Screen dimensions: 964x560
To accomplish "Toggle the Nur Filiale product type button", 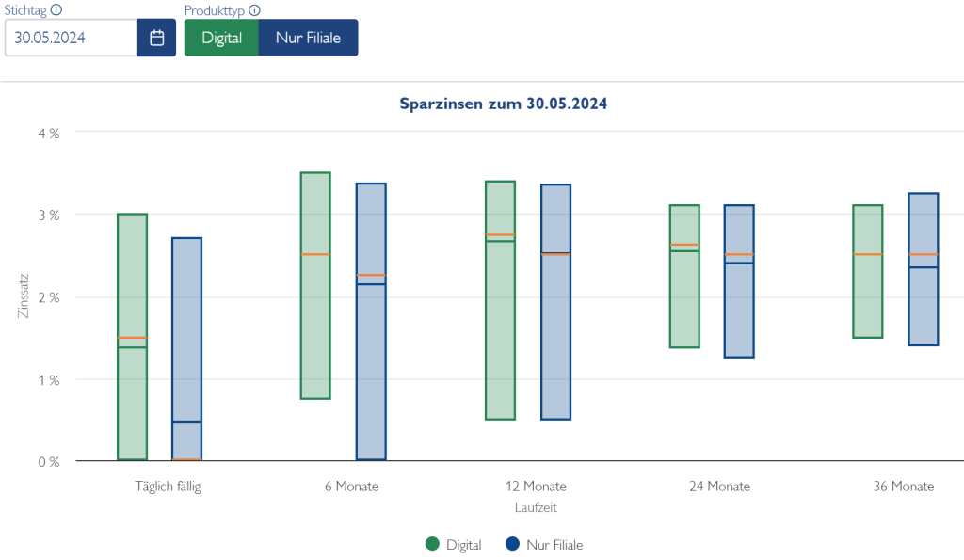I will pos(308,38).
